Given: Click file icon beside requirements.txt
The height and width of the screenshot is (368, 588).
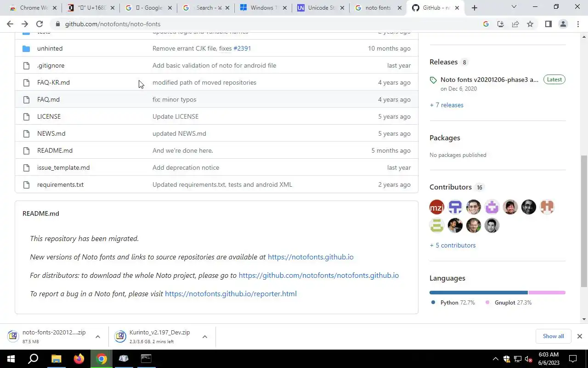Looking at the screenshot, I should tap(26, 184).
